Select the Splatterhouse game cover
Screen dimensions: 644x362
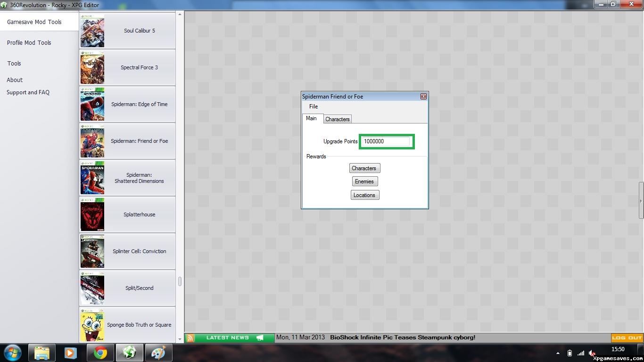click(x=92, y=214)
